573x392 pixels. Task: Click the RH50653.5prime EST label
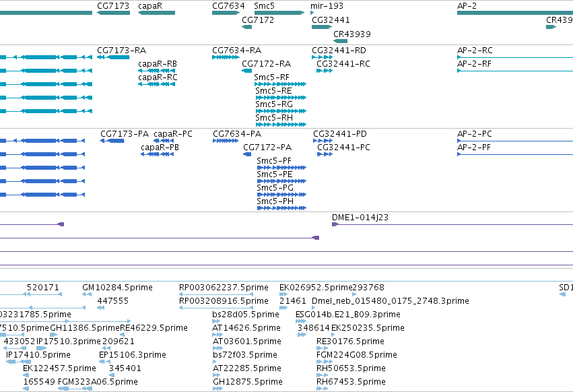351,368
